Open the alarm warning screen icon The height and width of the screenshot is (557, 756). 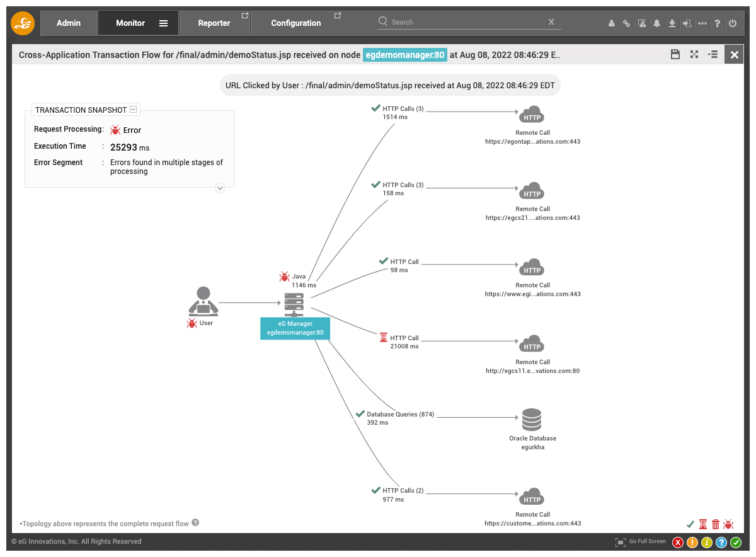coord(642,23)
